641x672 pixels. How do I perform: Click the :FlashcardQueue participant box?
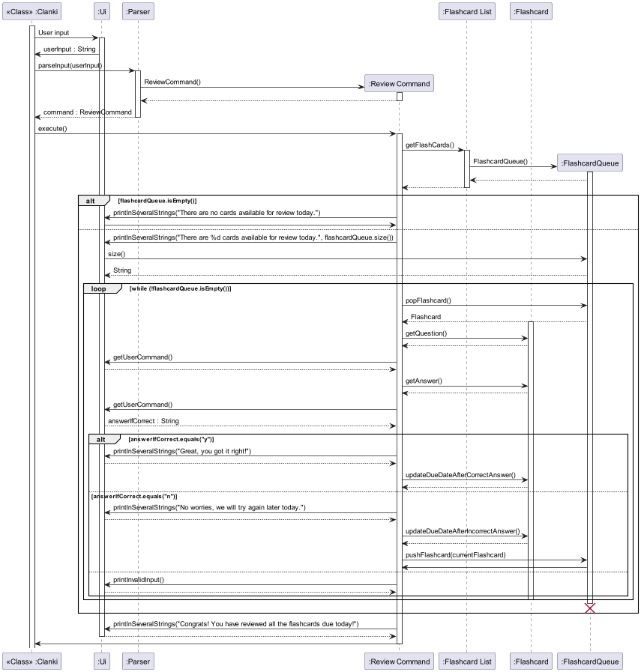point(590,163)
